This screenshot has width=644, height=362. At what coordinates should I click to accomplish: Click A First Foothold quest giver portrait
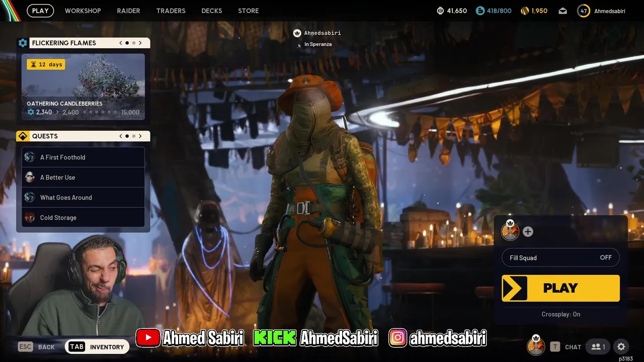(30, 157)
